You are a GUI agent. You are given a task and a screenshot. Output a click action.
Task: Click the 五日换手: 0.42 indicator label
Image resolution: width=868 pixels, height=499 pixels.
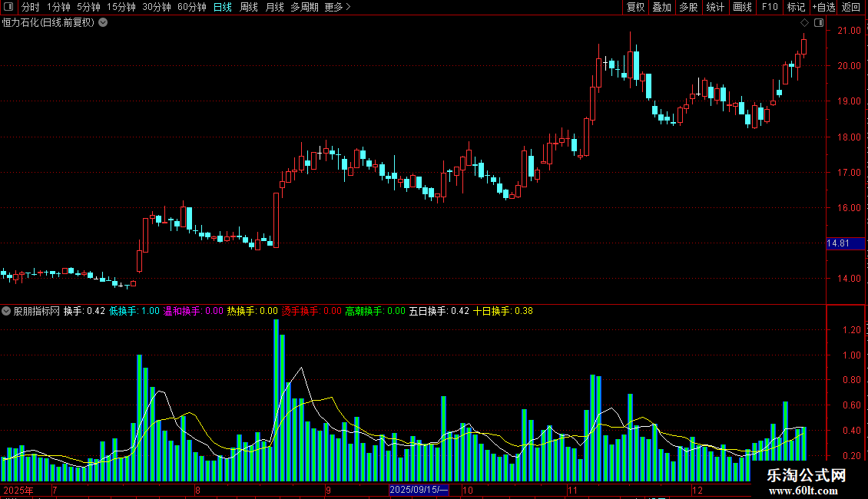[x=439, y=311]
